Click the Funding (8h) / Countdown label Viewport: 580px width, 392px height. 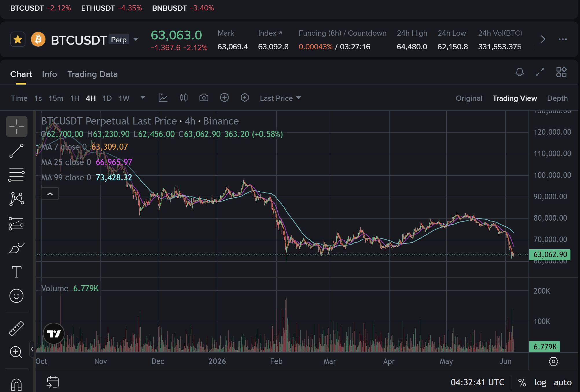point(342,33)
